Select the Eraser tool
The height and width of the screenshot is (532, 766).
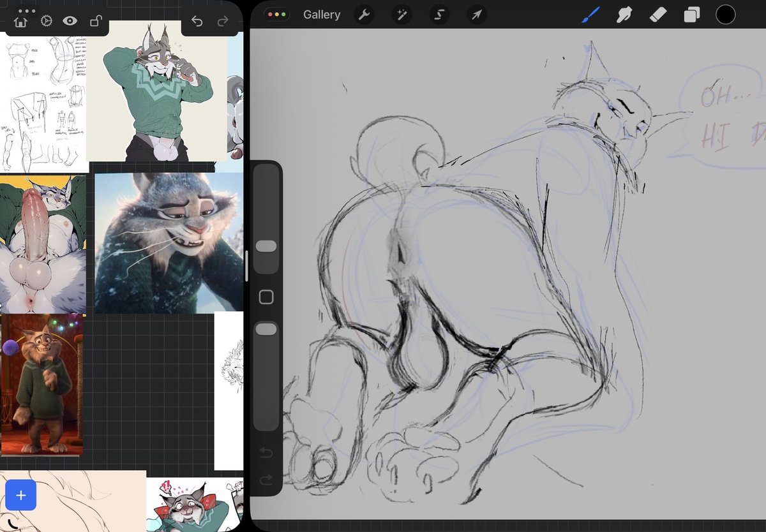657,14
